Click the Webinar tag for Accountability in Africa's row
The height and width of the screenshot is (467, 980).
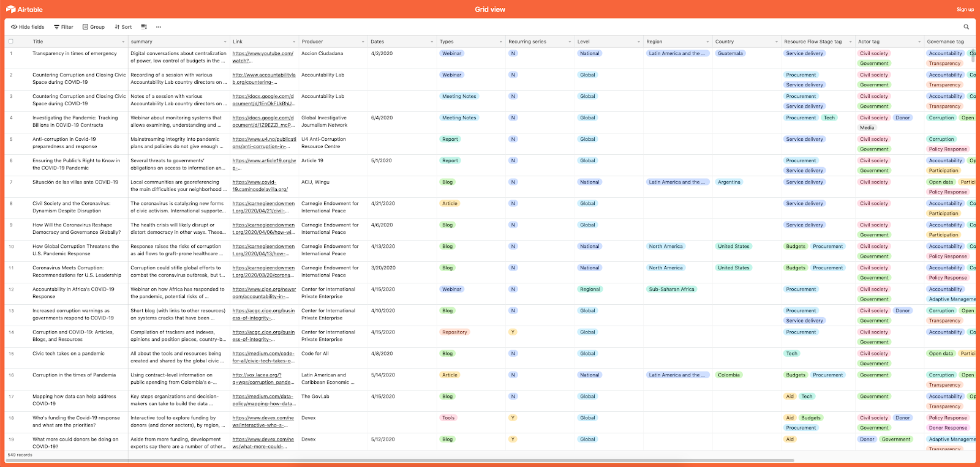tap(451, 289)
